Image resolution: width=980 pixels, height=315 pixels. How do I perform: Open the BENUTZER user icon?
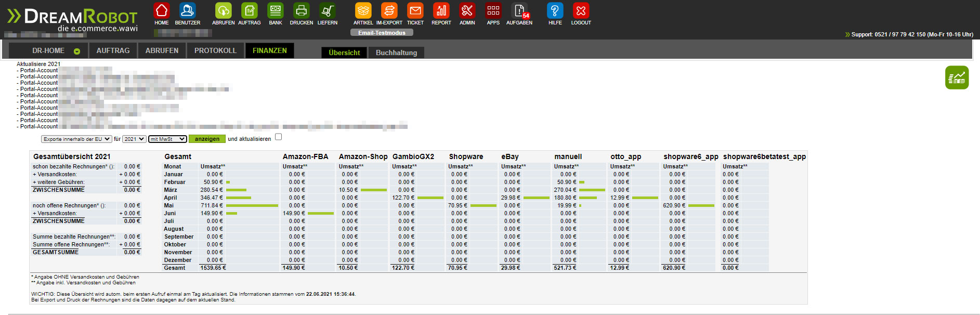(x=187, y=10)
